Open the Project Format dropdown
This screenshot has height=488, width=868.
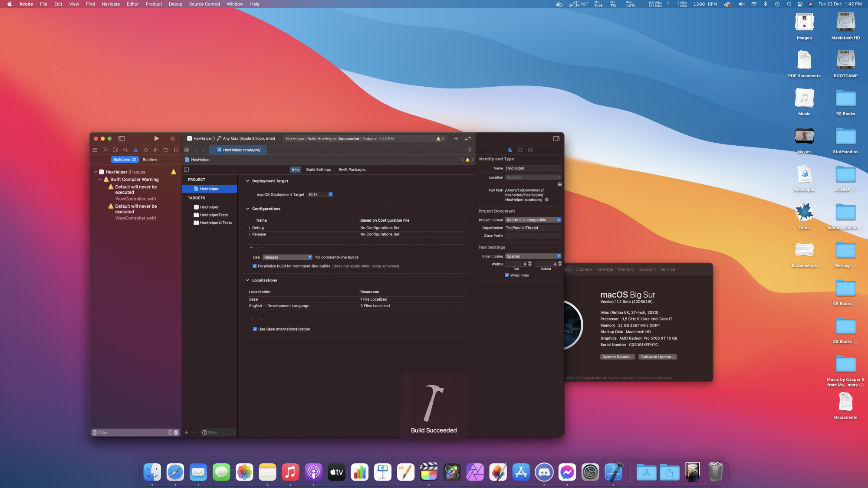(533, 220)
